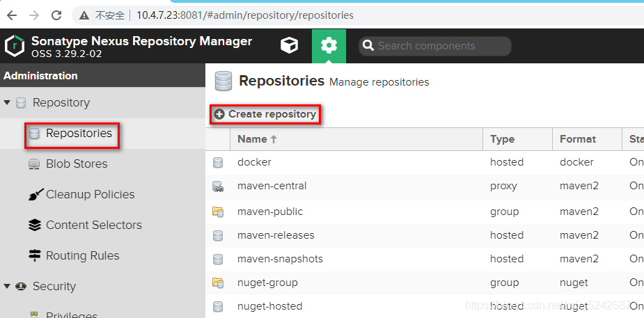
Task: Click the not-secure warning triangle icon
Action: click(84, 15)
